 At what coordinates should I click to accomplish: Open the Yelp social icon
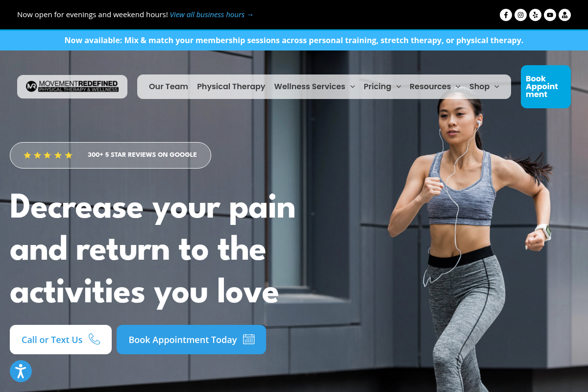coord(536,15)
